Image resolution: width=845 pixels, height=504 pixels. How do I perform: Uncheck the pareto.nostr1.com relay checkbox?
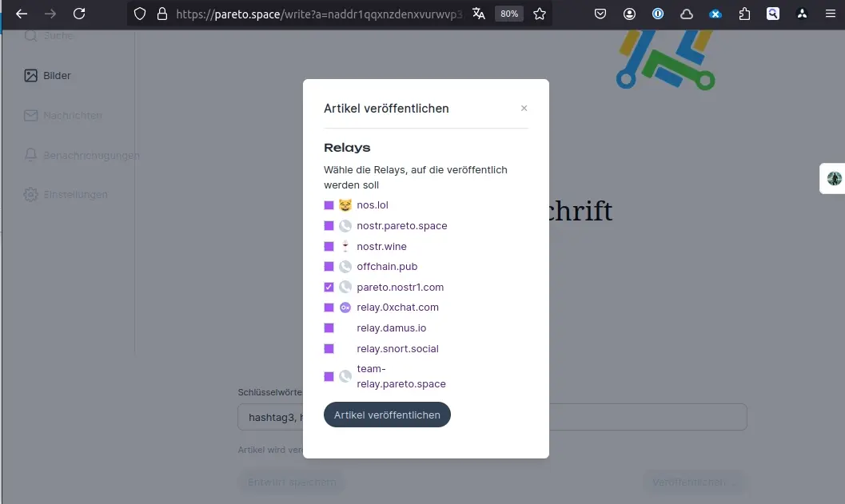pos(329,287)
